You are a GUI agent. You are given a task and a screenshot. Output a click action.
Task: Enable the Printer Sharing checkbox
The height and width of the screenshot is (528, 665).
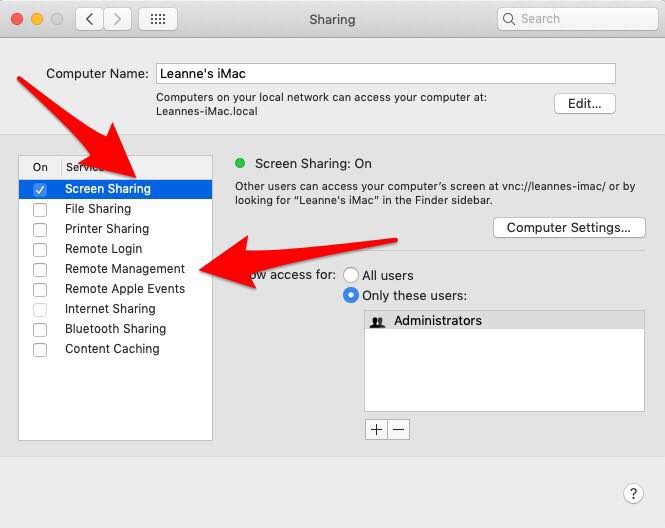(x=40, y=229)
